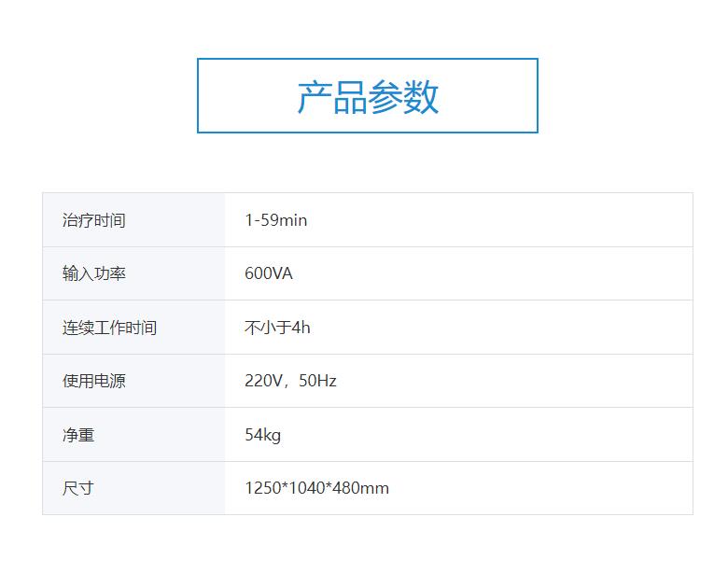Select the 600VA input power value
The width and height of the screenshot is (728, 573).
click(x=269, y=273)
